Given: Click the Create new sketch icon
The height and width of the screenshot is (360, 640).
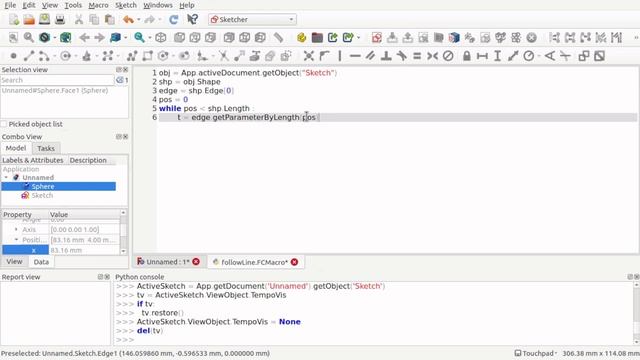Looking at the screenshot, I should coord(376,38).
